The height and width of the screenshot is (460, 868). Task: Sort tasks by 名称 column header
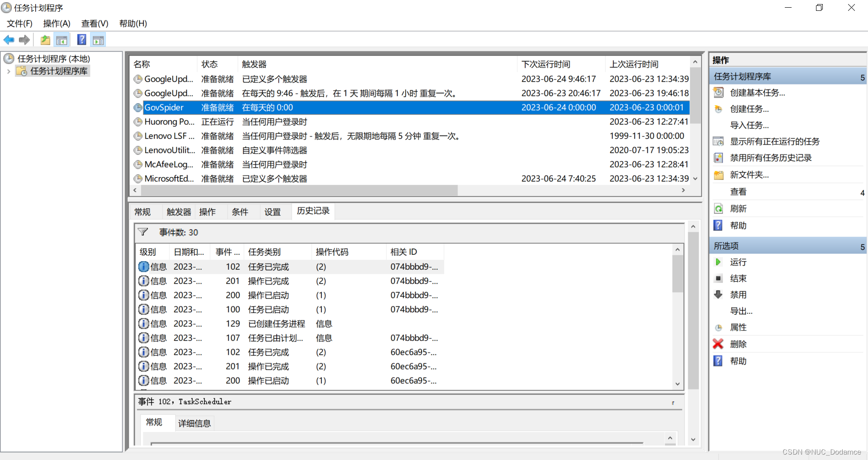click(x=164, y=64)
